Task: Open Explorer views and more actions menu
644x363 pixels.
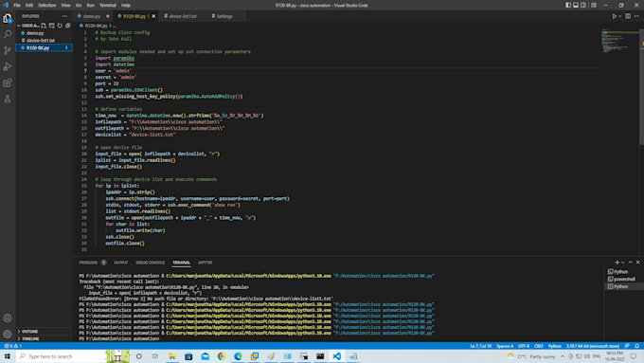Action: (65, 16)
